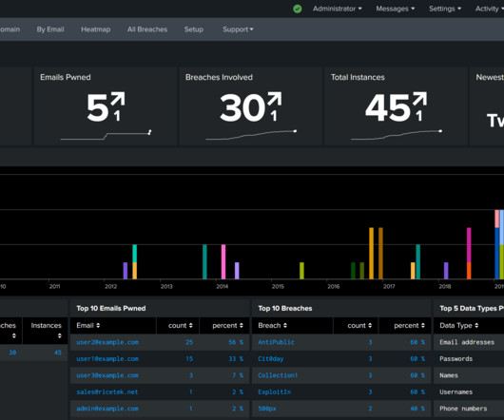504x420 pixels.
Task: Click the Instances value 45 cell
Action: [x=58, y=353]
